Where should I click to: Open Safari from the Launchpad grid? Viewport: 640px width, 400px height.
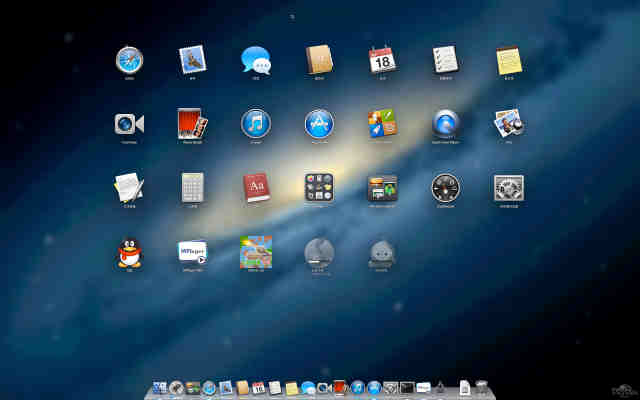click(129, 60)
